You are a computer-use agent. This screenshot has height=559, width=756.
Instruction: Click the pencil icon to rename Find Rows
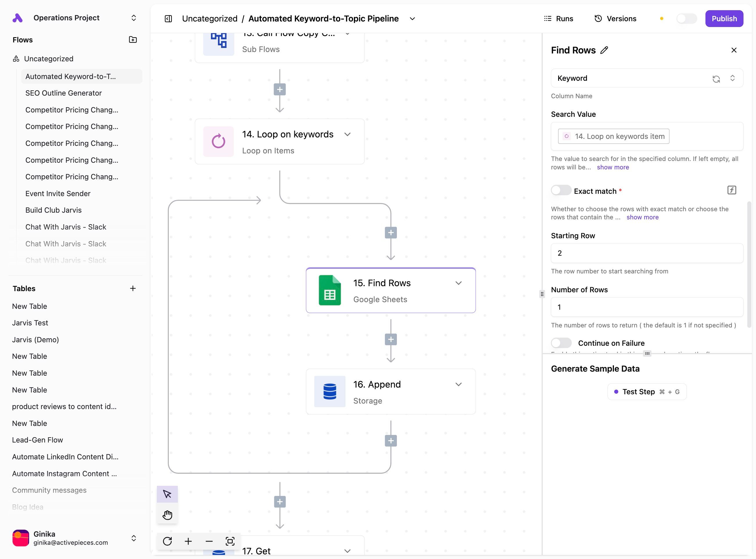pos(604,50)
